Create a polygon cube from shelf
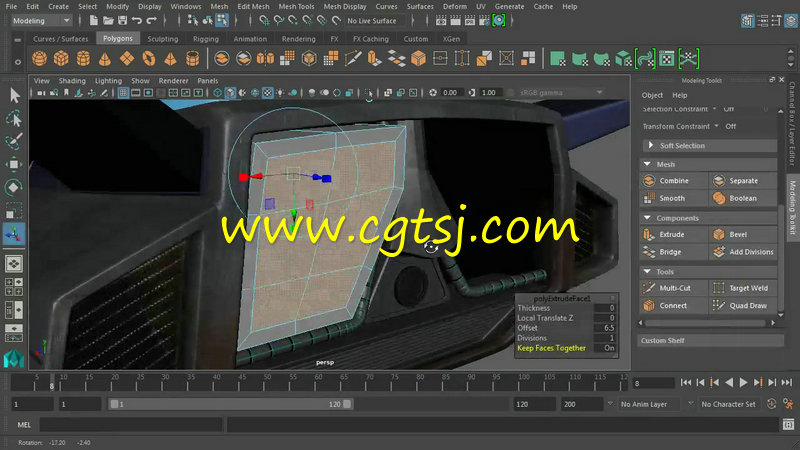This screenshot has height=450, width=800. click(x=61, y=59)
